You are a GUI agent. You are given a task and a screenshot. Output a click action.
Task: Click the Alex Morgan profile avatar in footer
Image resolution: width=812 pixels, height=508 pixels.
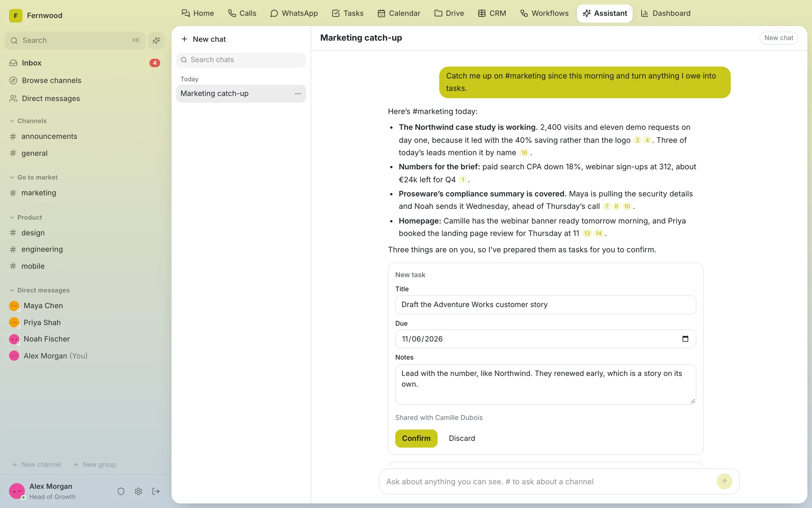tap(17, 491)
